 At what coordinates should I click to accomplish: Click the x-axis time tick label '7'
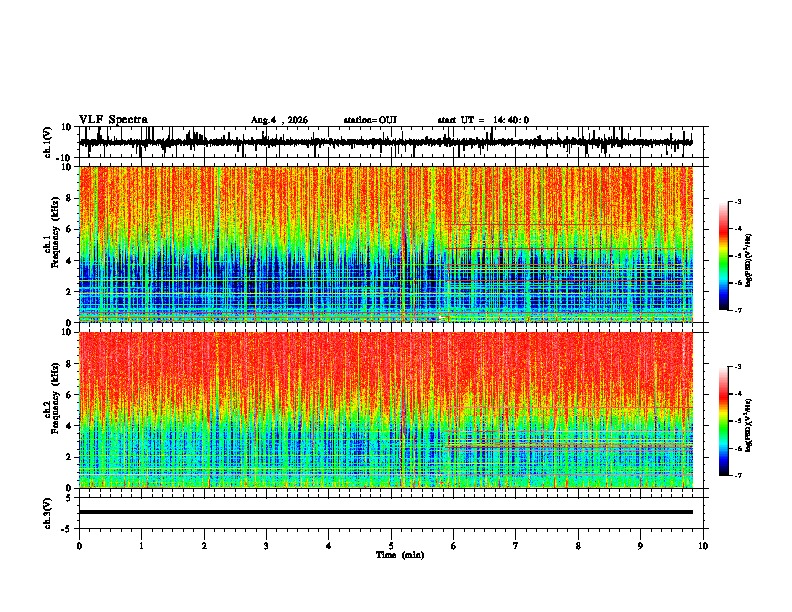(x=516, y=546)
